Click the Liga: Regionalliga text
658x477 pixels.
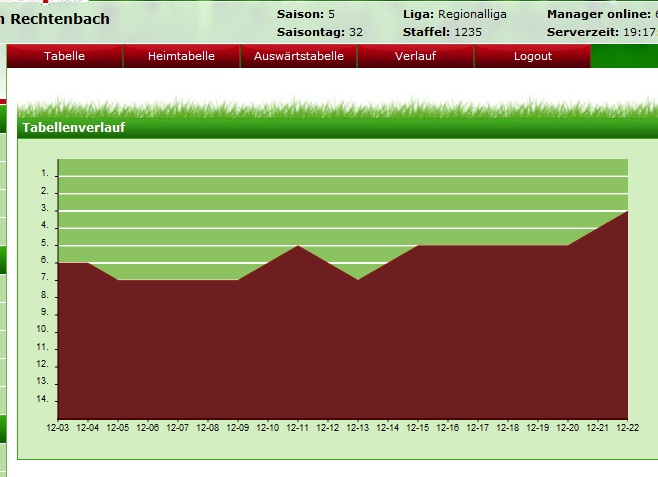coord(454,14)
